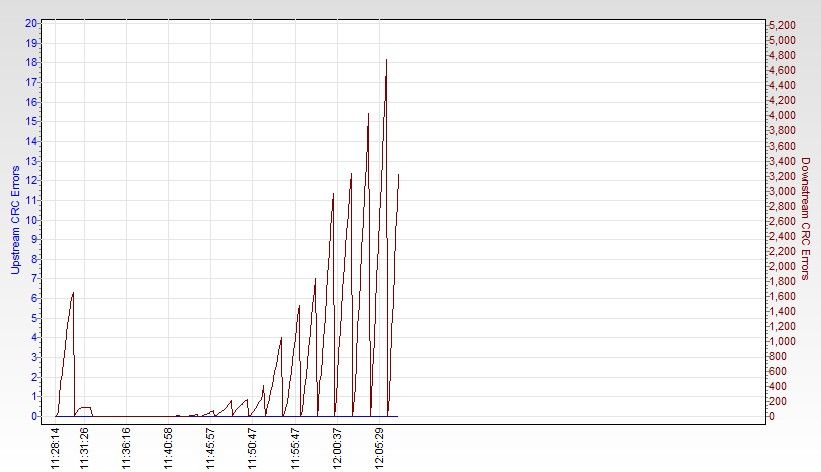The height and width of the screenshot is (472, 821).
Task: Click the 5,200 downstream axis value
Action: 782,25
